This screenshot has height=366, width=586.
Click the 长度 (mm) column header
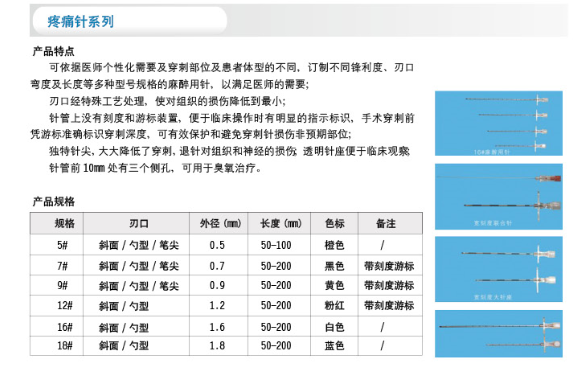point(281,224)
